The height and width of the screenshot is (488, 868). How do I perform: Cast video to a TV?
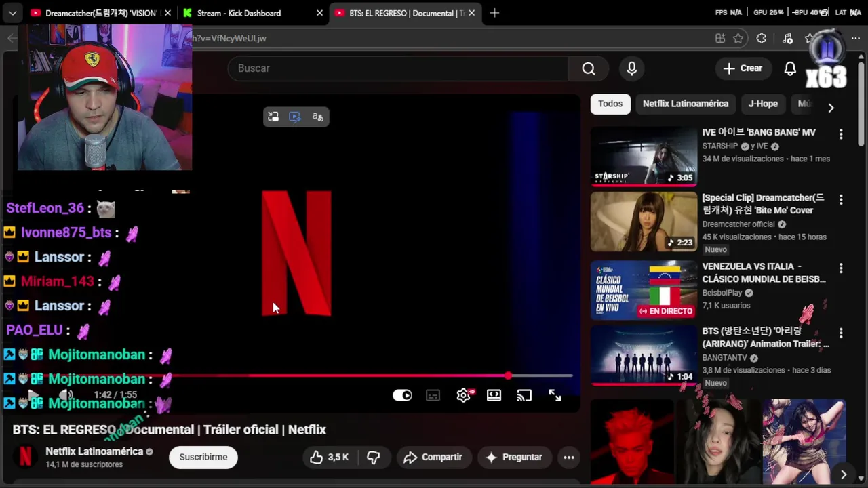524,395
